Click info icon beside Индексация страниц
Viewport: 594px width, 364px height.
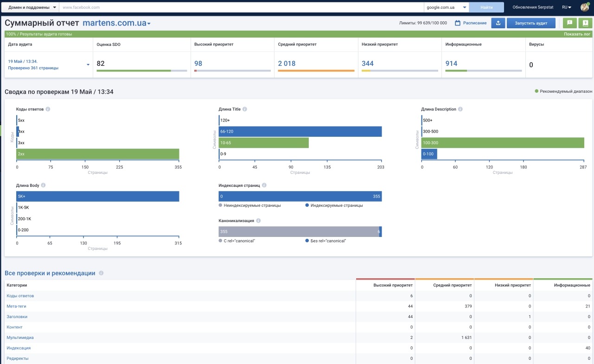(x=264, y=185)
